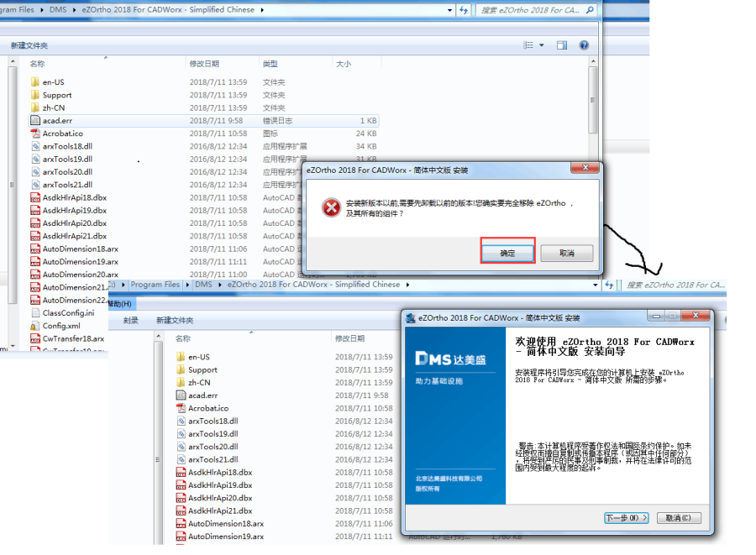Select the ClassConfig.ini icon in the upper Explorer

tap(35, 312)
